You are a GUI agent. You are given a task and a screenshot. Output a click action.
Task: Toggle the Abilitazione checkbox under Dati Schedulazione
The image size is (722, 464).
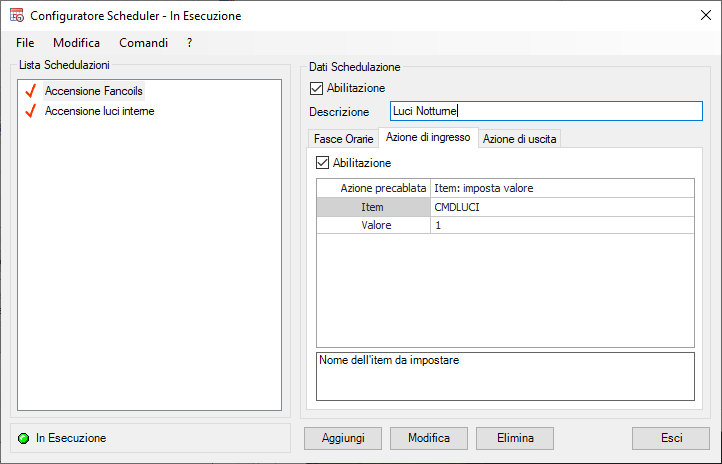click(317, 89)
